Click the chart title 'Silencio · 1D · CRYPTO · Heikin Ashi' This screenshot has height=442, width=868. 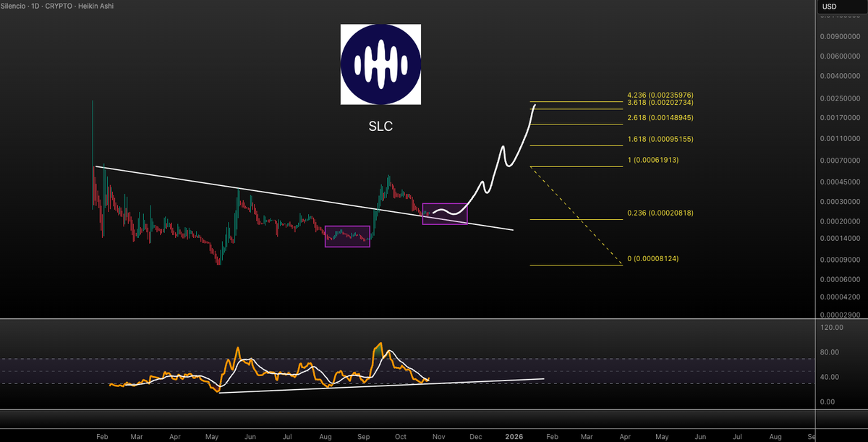pyautogui.click(x=58, y=7)
